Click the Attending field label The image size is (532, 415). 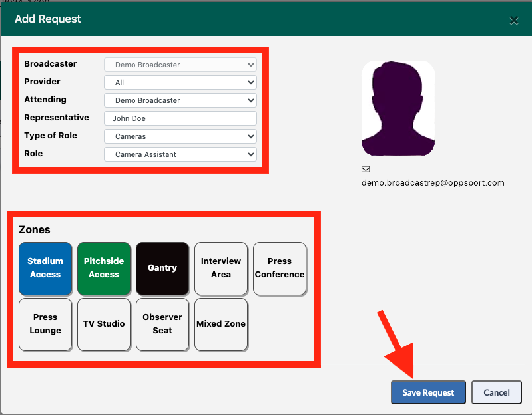click(x=45, y=100)
